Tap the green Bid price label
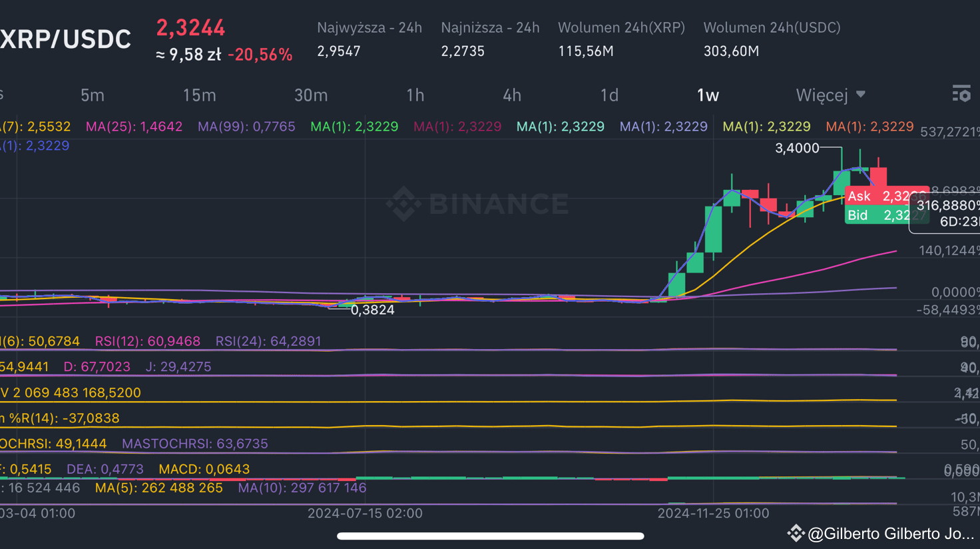The width and height of the screenshot is (980, 549). pos(886,215)
